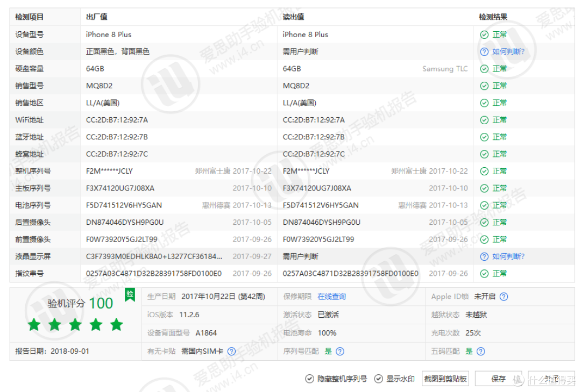This screenshot has height=392, width=581.
Task: Select factory WiFi address CC:2D:B7:12:92:7A
Action: point(117,120)
